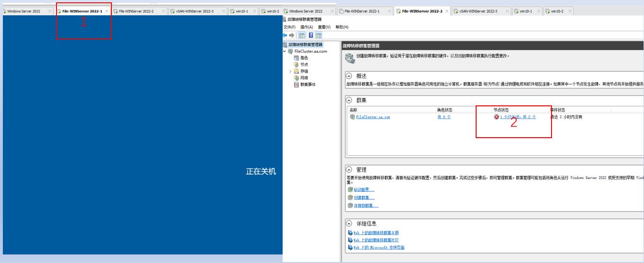
Task: Click the 共 0 个 role status link
Action: [444, 117]
